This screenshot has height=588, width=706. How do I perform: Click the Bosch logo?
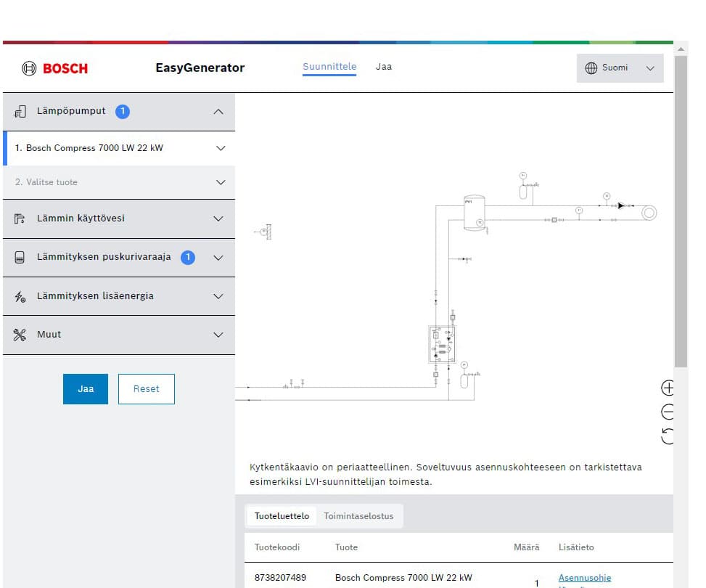tap(54, 68)
